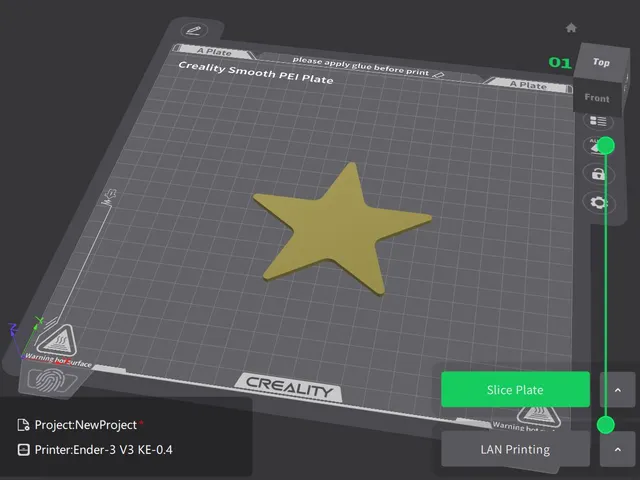
Task: Click the project file icon
Action: coord(23,425)
